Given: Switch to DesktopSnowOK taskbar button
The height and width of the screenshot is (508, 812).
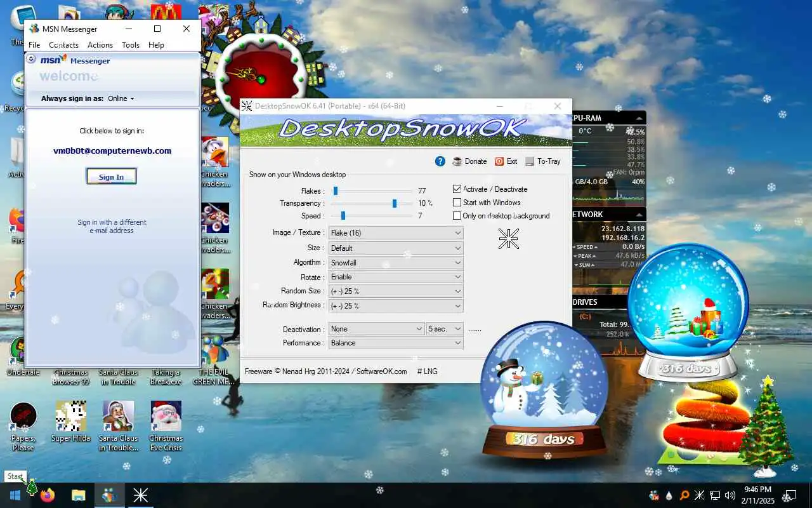Looking at the screenshot, I should (x=140, y=495).
